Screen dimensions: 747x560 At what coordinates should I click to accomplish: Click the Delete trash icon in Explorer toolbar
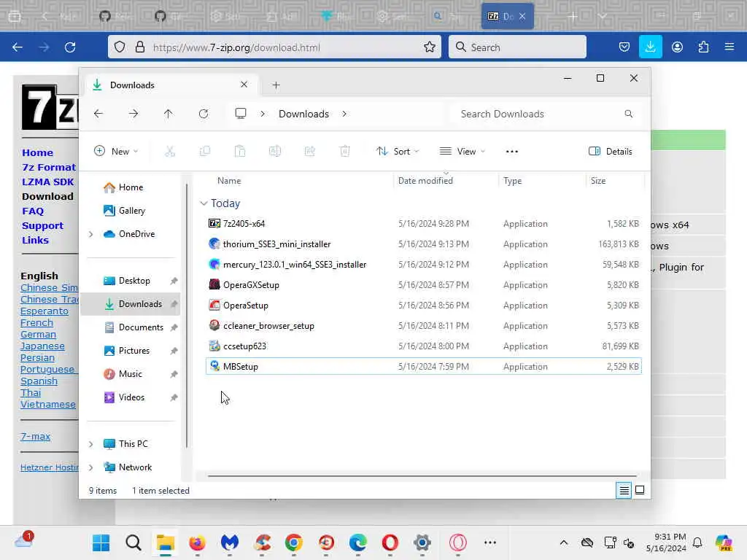pos(344,152)
